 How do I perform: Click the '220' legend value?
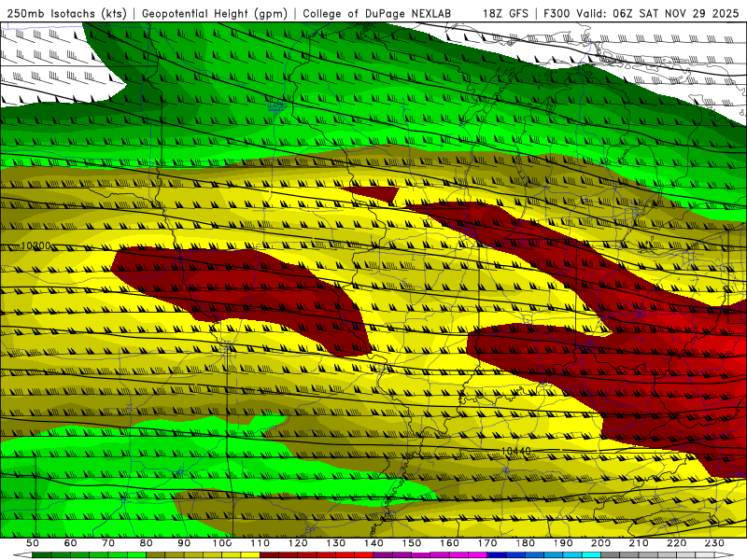[676, 543]
